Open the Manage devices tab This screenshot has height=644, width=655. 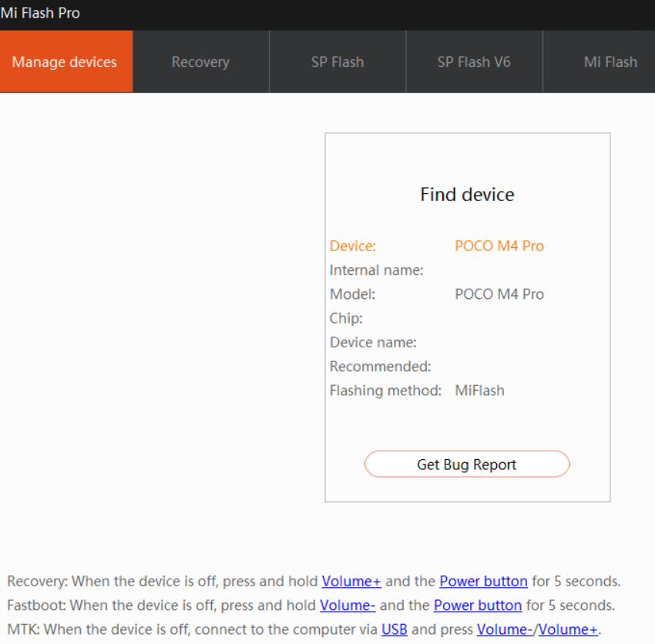65,62
